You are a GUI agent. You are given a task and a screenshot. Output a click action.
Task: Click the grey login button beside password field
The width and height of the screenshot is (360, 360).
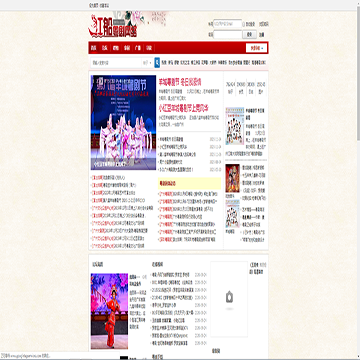pyautogui.click(x=249, y=34)
